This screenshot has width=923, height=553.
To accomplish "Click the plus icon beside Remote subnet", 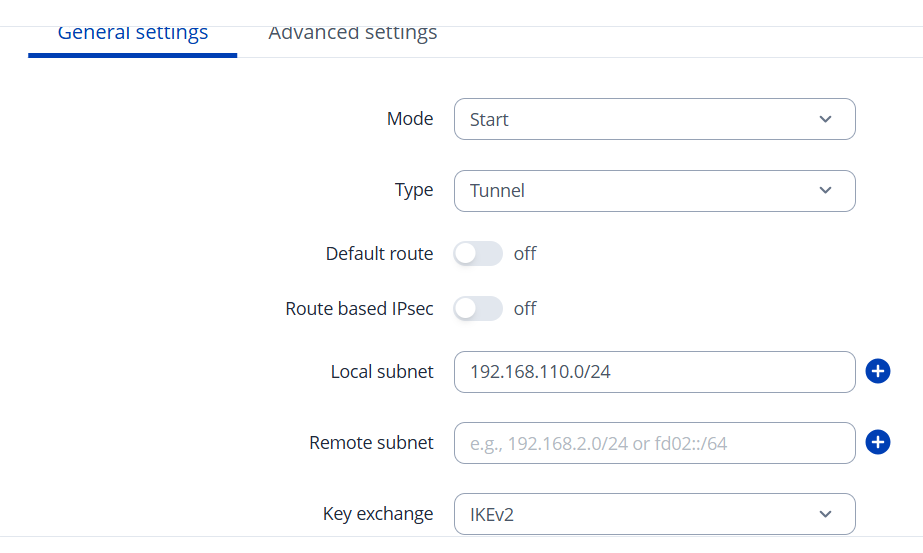I will [x=877, y=442].
